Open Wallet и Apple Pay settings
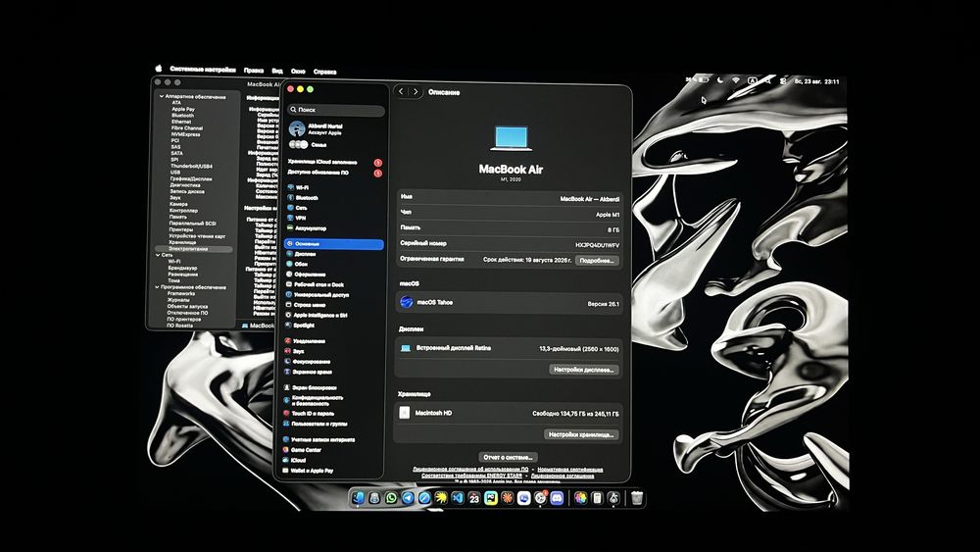The height and width of the screenshot is (552, 980). coord(308,470)
